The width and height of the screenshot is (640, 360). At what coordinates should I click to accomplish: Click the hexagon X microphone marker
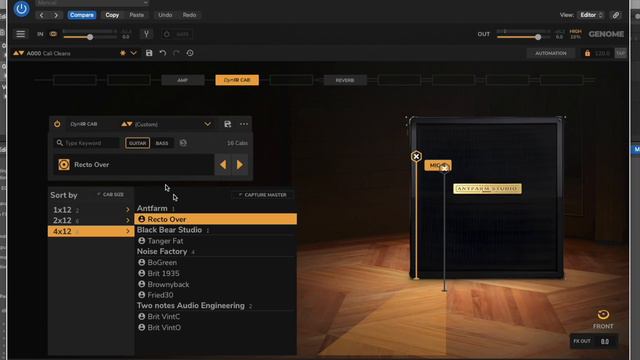(x=416, y=156)
